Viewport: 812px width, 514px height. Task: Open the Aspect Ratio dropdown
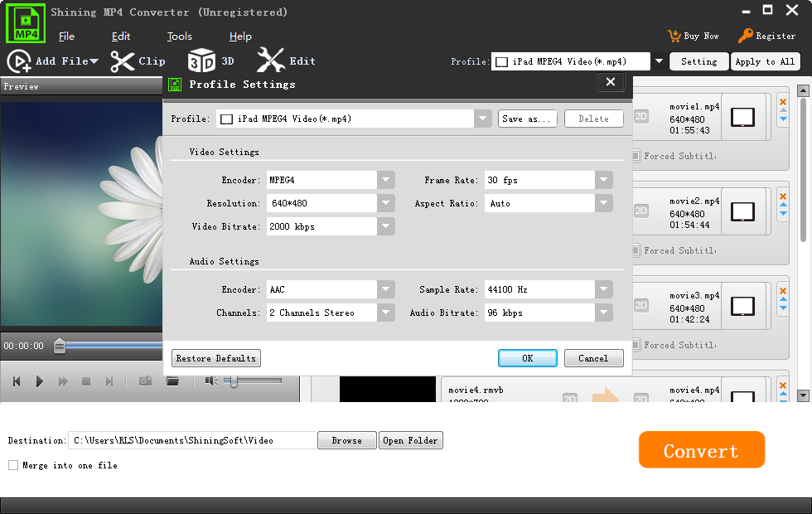click(604, 203)
